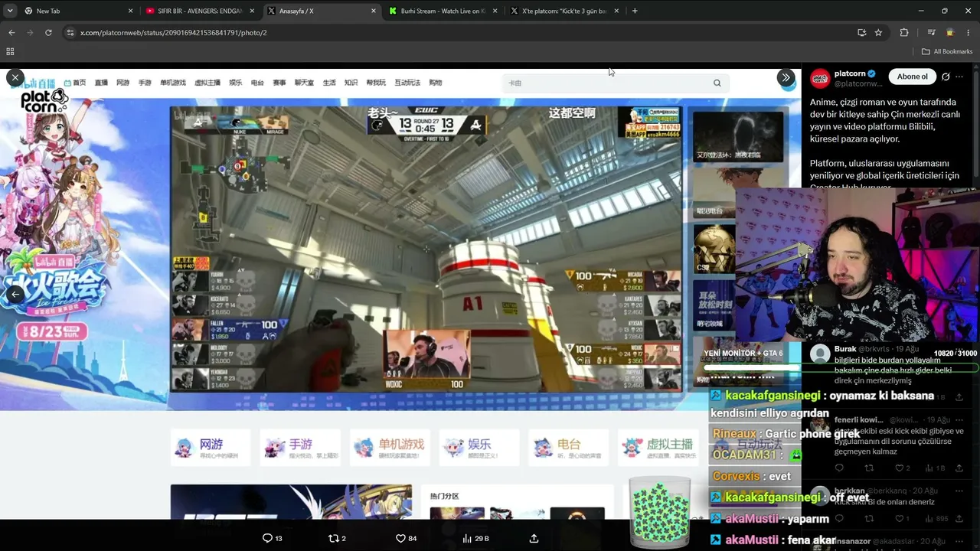
Task: Click the top stream thumbnail in right sidebar
Action: (738, 136)
